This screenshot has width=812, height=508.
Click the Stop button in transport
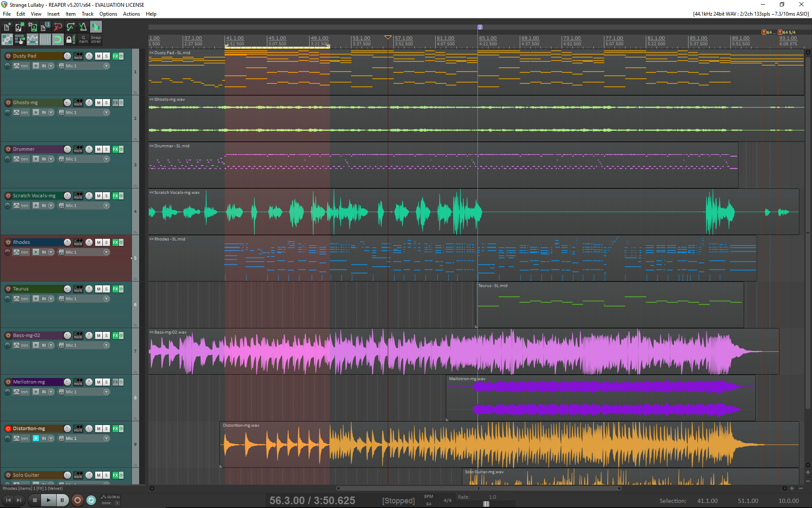click(35, 500)
